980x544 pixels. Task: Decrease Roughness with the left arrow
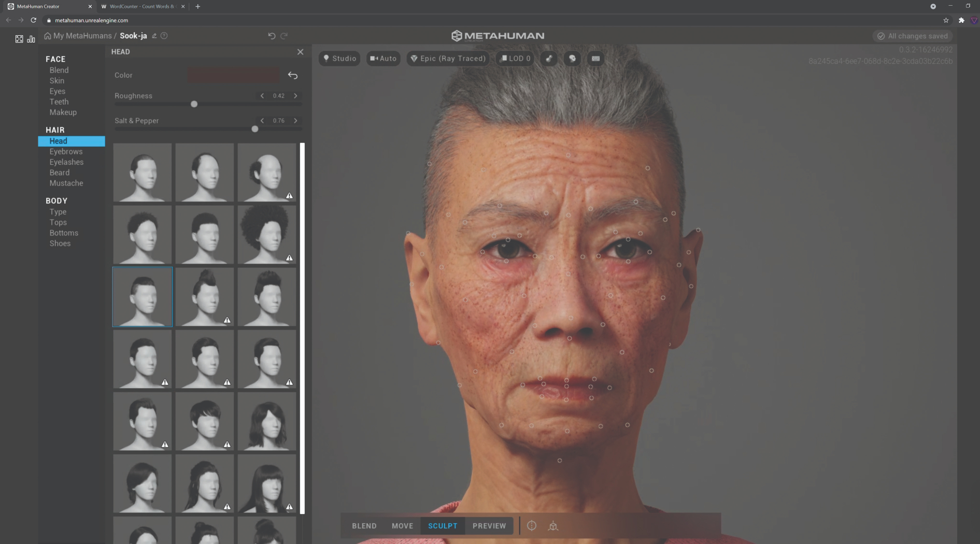(262, 96)
